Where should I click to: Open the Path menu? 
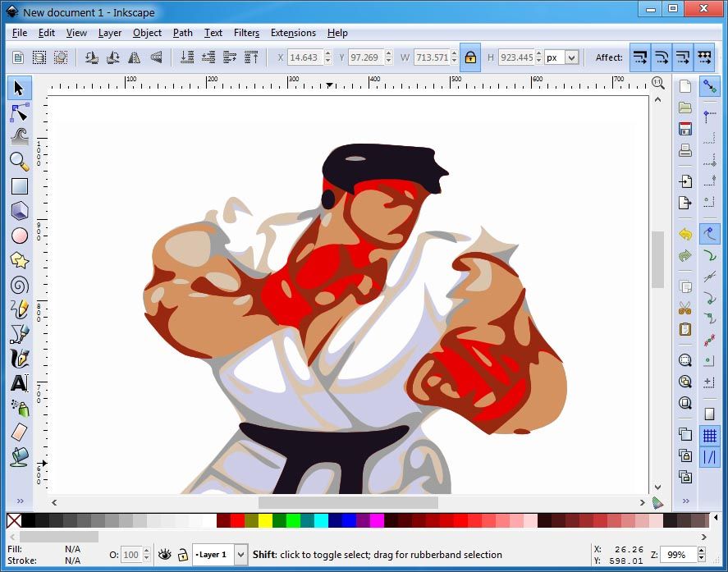[183, 33]
